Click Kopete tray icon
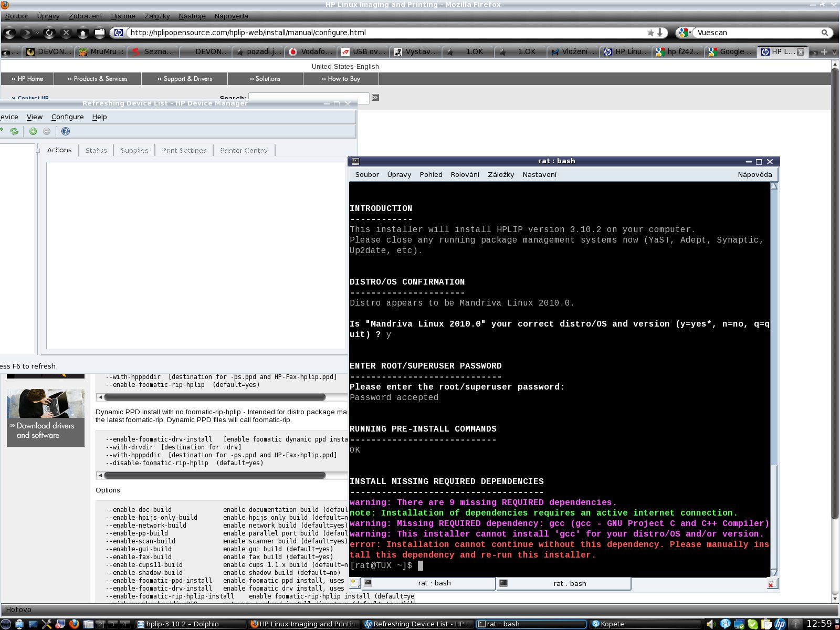This screenshot has height=630, width=840. pyautogui.click(x=725, y=624)
